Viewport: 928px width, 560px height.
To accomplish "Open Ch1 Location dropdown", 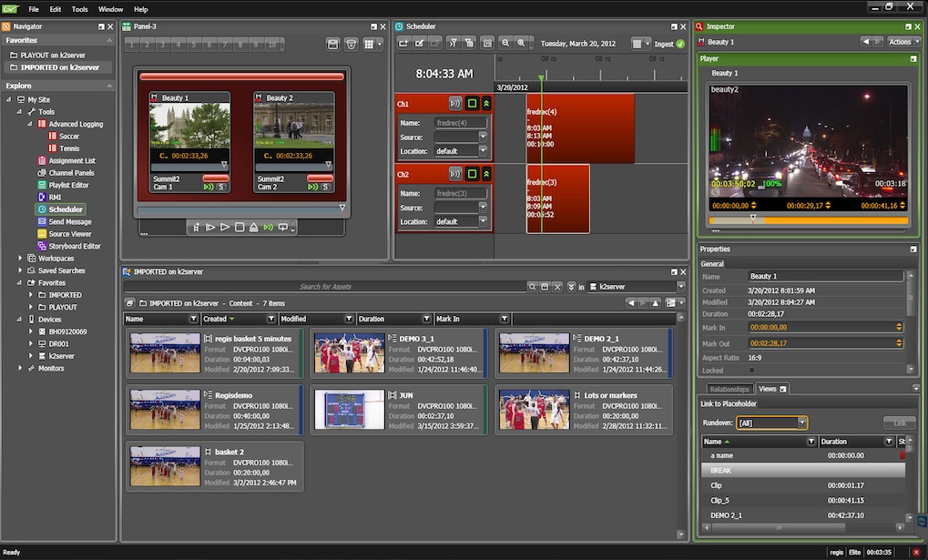I will point(483,151).
